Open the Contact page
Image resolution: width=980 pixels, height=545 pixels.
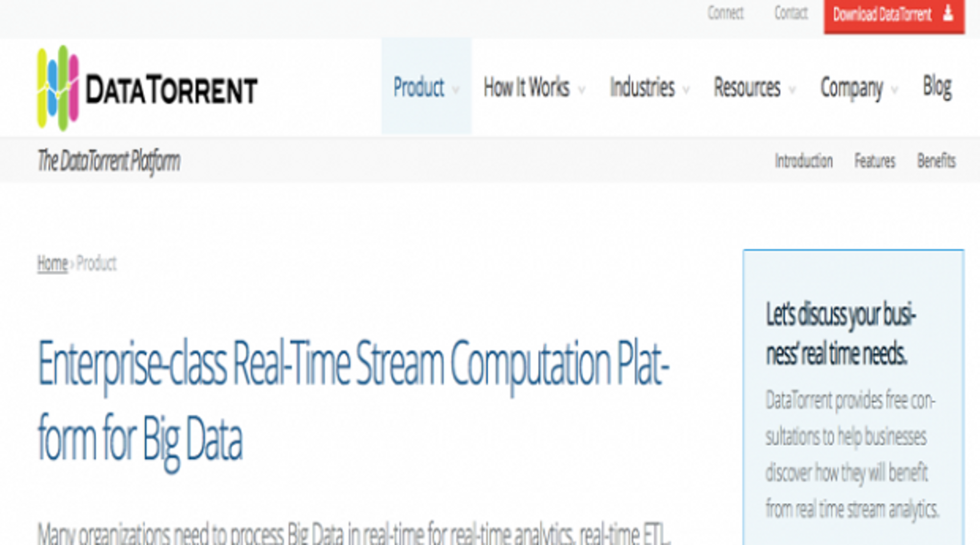point(791,14)
